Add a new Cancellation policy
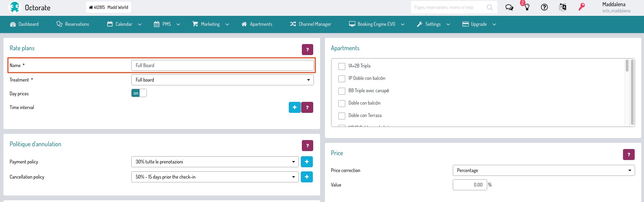The width and height of the screenshot is (644, 202). (307, 177)
